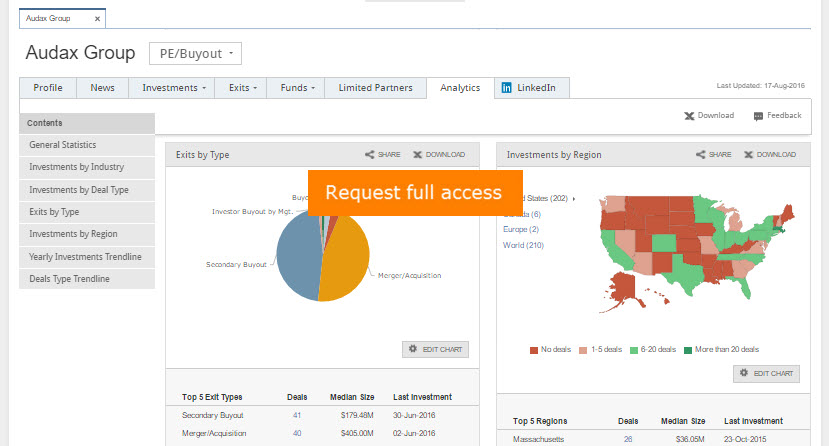The image size is (829, 446).
Task: Click the $179.48M median size value
Action: (x=357, y=415)
